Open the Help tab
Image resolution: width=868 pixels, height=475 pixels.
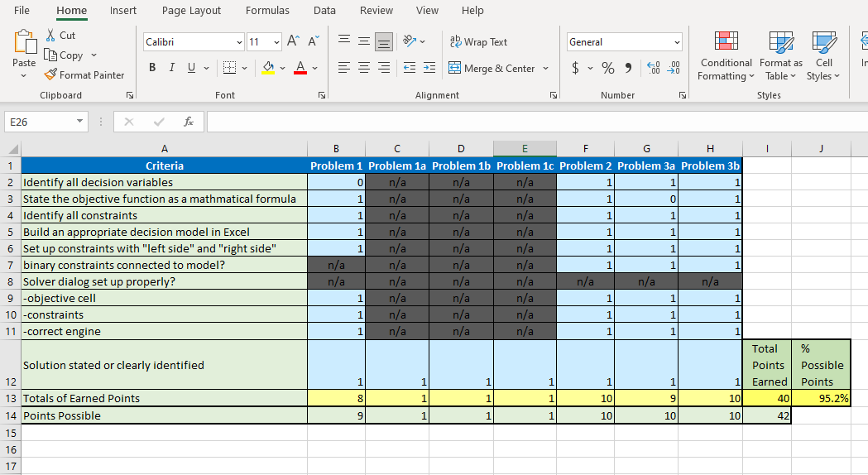[472, 11]
